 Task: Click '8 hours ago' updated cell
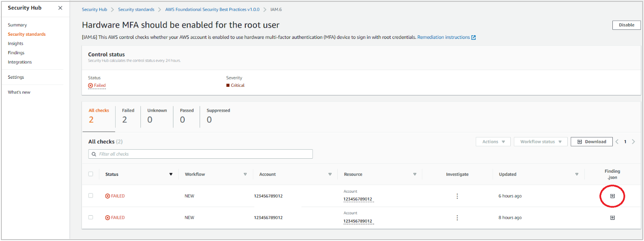510,217
